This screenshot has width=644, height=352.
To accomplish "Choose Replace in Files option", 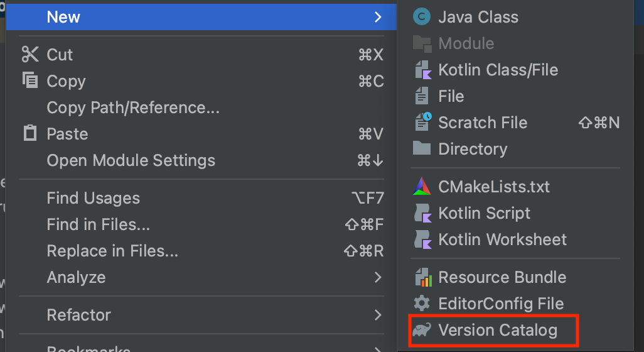I will point(112,251).
